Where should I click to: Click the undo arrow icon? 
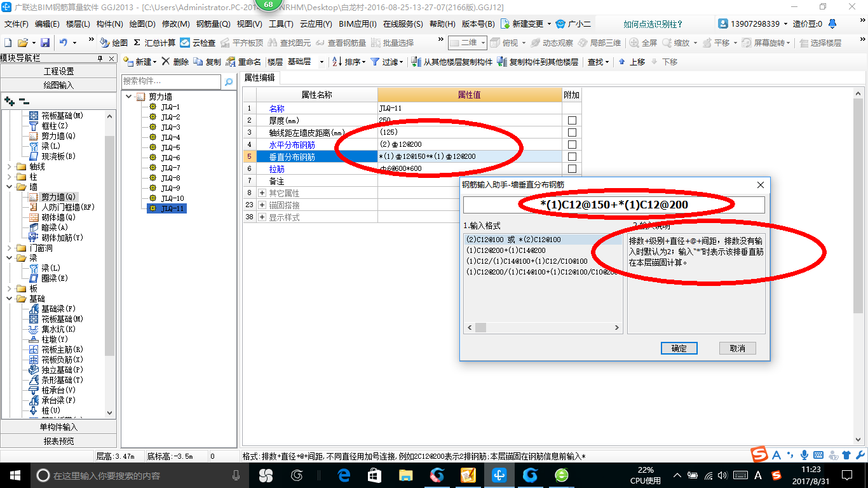point(64,43)
